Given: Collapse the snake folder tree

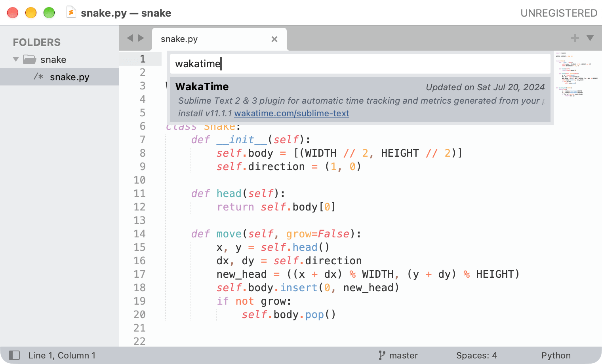Looking at the screenshot, I should [16, 59].
